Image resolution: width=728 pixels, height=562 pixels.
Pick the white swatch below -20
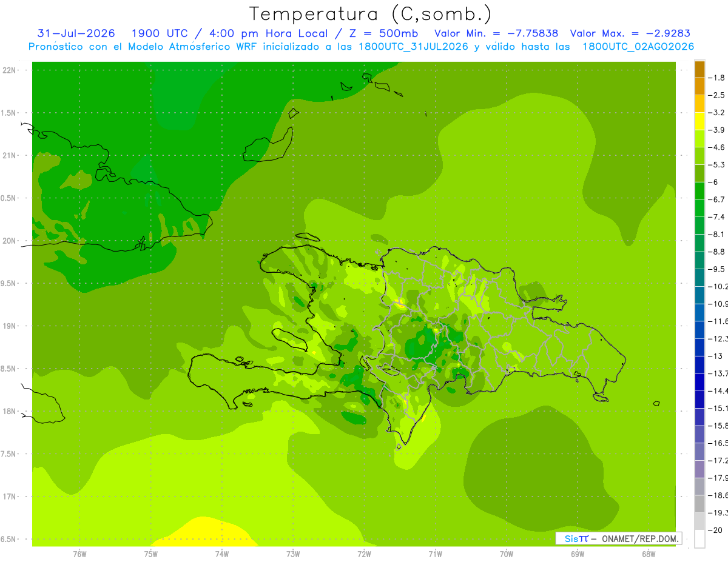pyautogui.click(x=699, y=539)
